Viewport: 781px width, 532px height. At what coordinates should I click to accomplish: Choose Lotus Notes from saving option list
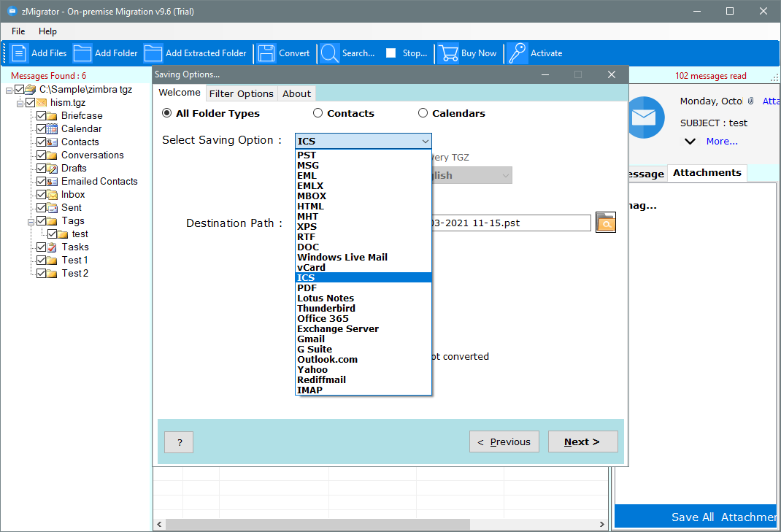tap(363, 298)
